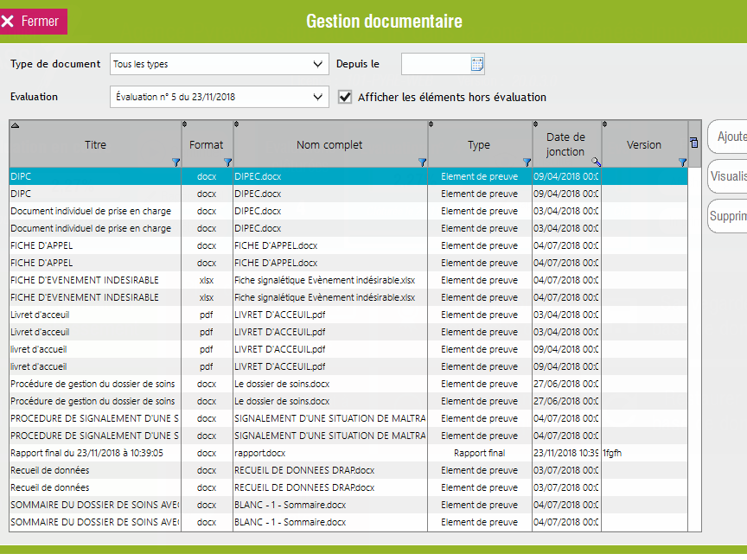Select the first FICHE D'APPEL row
Viewport: 747px width, 560px height.
pyautogui.click(x=348, y=245)
